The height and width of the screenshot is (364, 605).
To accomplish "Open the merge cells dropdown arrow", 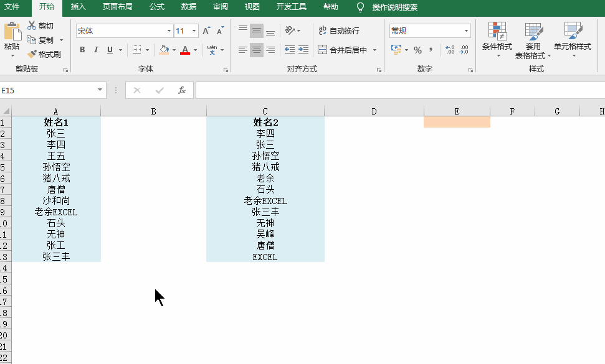I will coord(374,50).
